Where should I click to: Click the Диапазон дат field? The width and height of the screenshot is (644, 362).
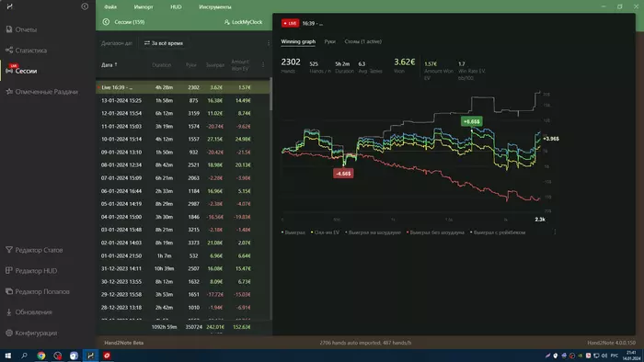click(x=117, y=43)
